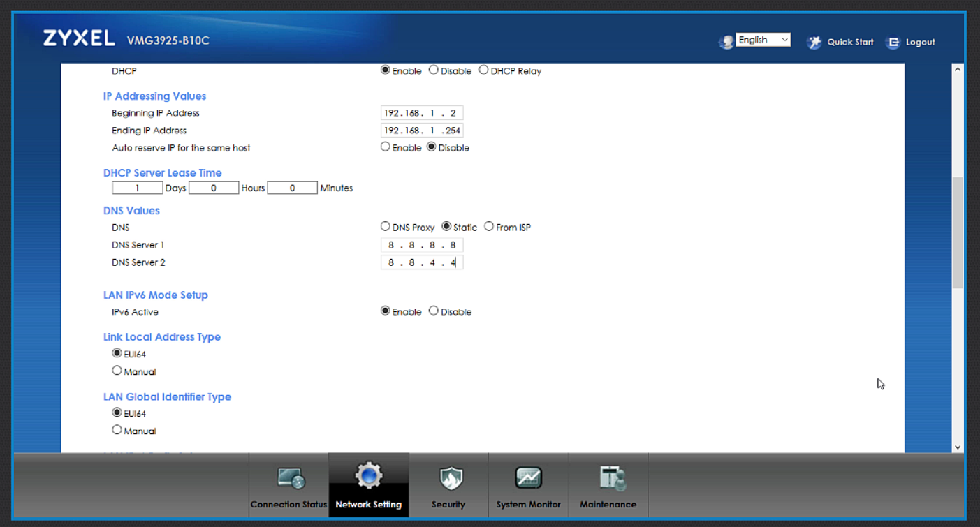980x527 pixels.
Task: Select DHCP Relay mode
Action: [x=484, y=70]
